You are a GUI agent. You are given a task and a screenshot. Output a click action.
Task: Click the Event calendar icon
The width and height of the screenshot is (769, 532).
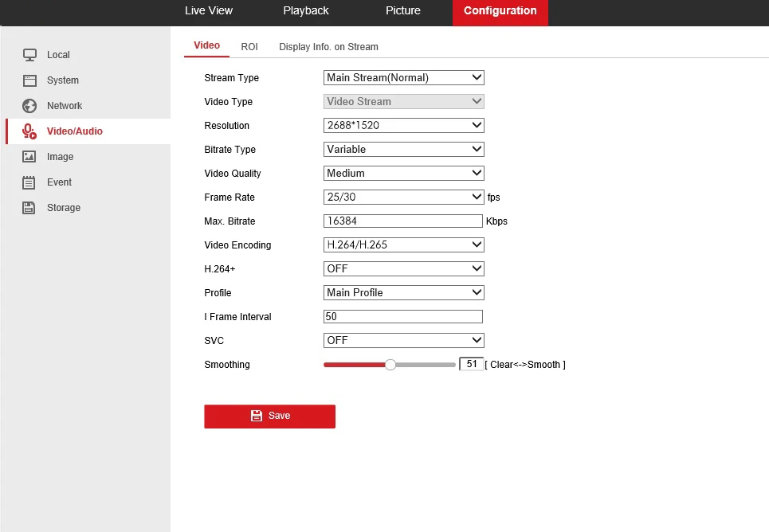click(x=29, y=182)
